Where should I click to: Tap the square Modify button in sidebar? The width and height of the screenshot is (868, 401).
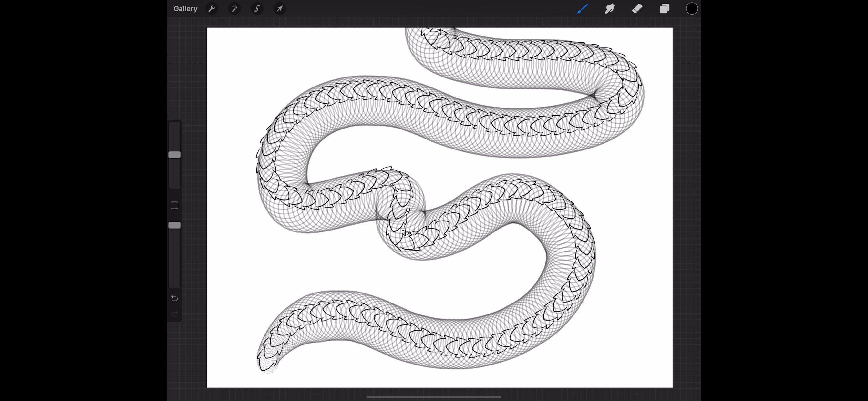pyautogui.click(x=174, y=205)
